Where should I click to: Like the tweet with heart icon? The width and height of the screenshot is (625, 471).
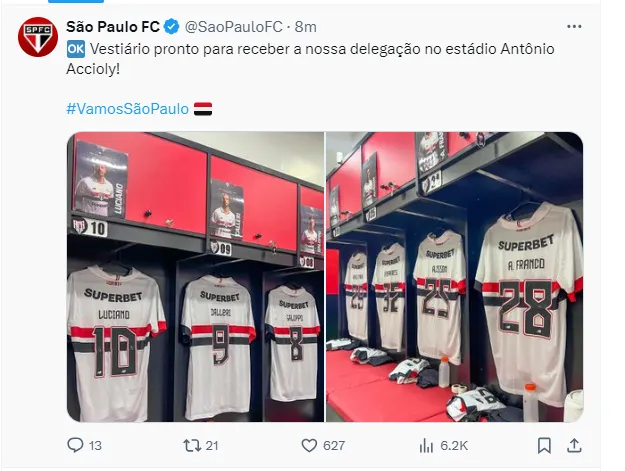[309, 445]
